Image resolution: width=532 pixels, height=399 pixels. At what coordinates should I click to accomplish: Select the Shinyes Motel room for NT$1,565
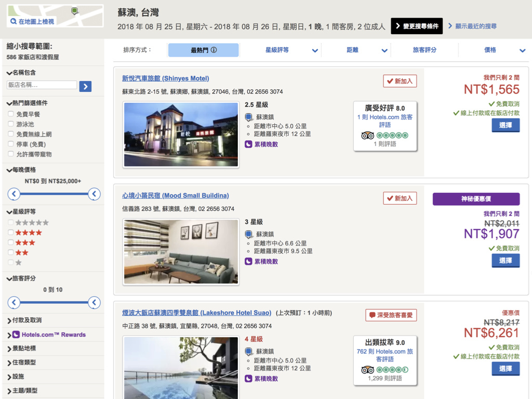coord(506,125)
